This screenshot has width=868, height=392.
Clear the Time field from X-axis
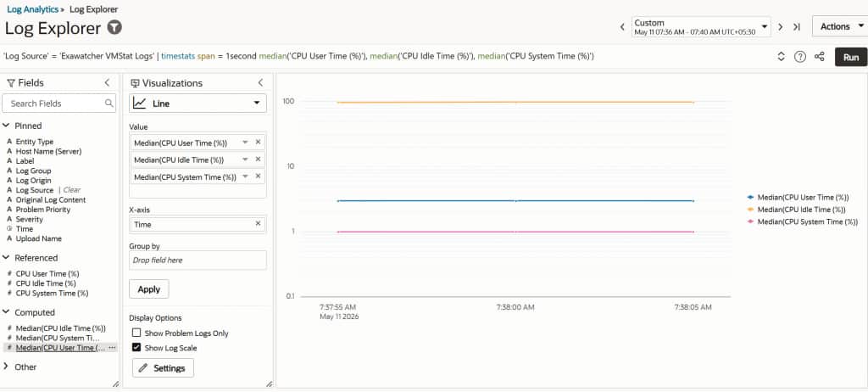point(258,224)
